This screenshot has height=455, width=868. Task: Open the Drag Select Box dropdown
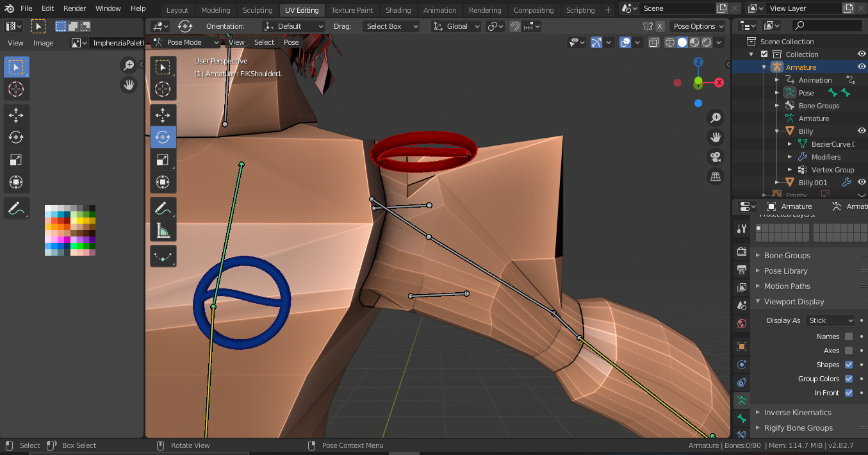[x=391, y=26]
